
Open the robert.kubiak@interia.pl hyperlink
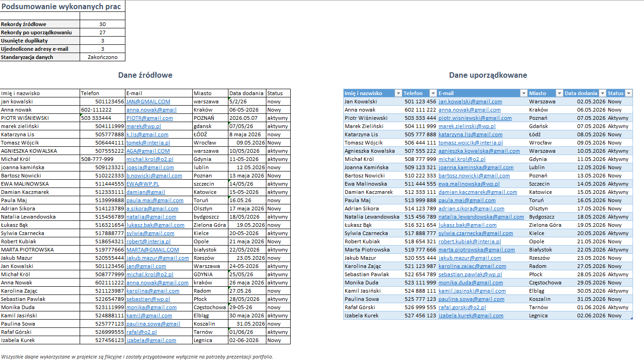point(470,241)
